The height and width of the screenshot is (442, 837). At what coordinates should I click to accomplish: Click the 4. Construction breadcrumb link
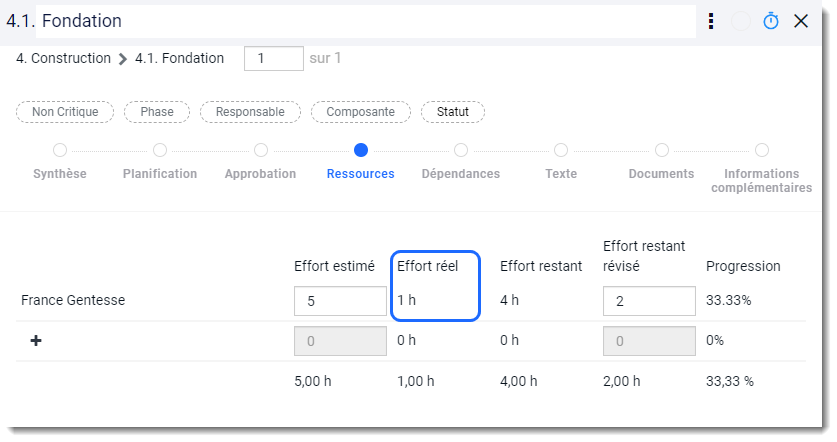(x=64, y=58)
